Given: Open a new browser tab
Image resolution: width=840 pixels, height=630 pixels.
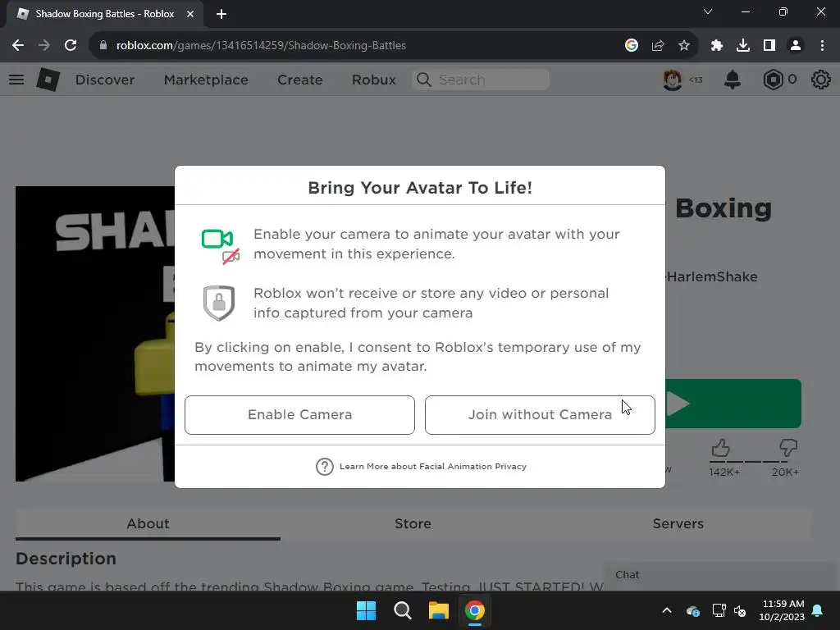Looking at the screenshot, I should (x=221, y=14).
